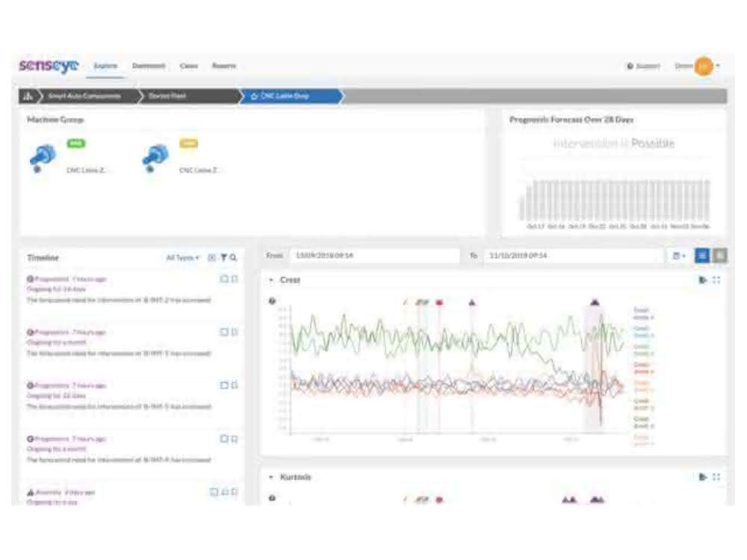Go to the Smart Auto Components breadcrumb
The image size is (747, 560).
pyautogui.click(x=84, y=96)
